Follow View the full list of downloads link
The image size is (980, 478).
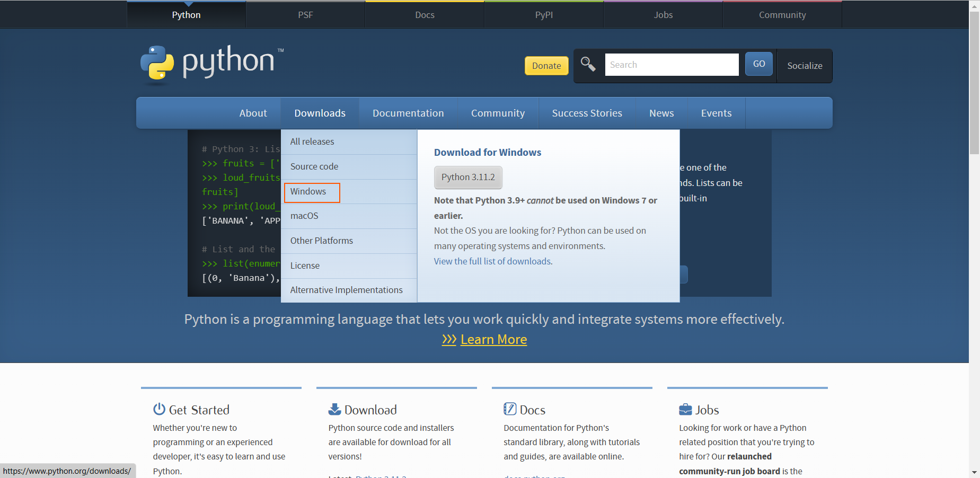493,261
